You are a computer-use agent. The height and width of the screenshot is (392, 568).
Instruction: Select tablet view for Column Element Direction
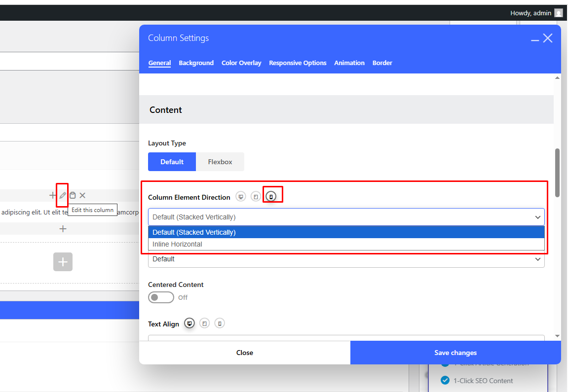point(255,197)
